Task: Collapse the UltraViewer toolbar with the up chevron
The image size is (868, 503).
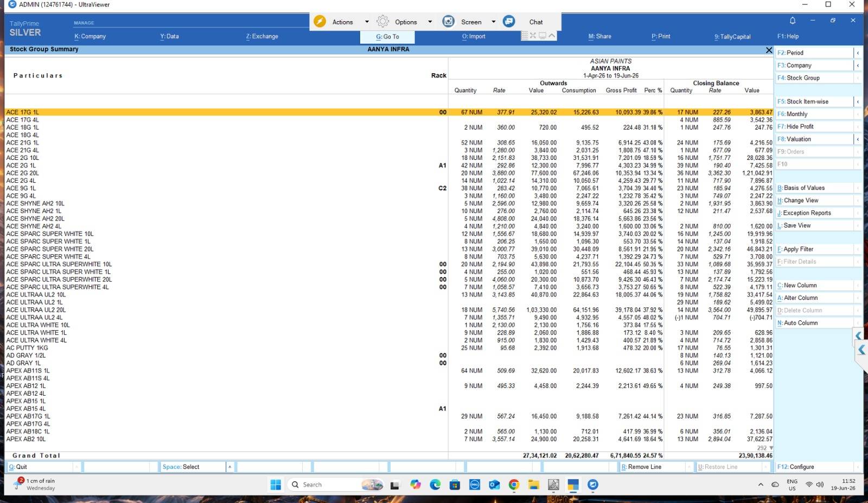Action: pos(552,36)
